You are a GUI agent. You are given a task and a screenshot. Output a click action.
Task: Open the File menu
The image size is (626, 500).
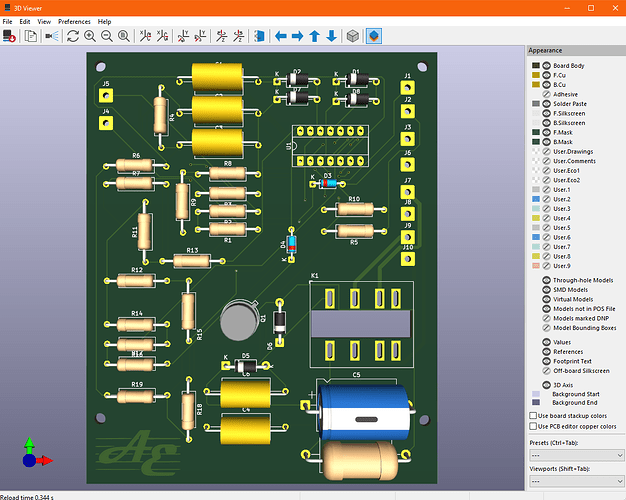(x=7, y=22)
